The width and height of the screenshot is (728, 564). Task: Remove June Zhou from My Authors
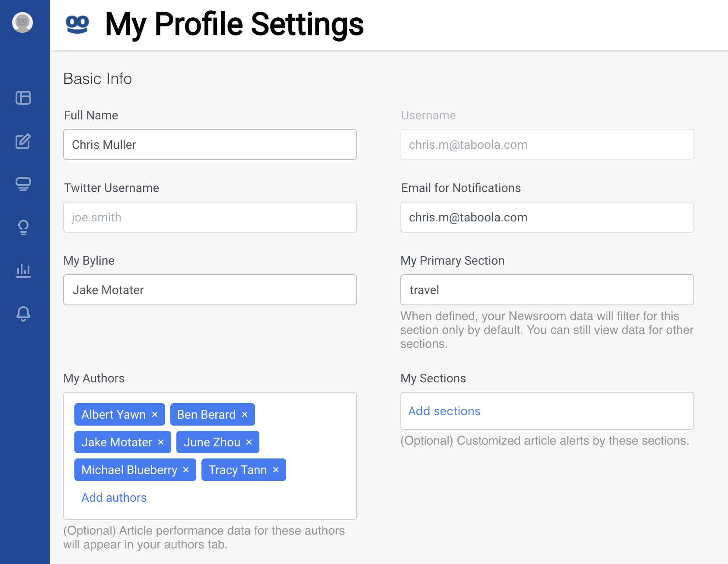click(x=249, y=442)
